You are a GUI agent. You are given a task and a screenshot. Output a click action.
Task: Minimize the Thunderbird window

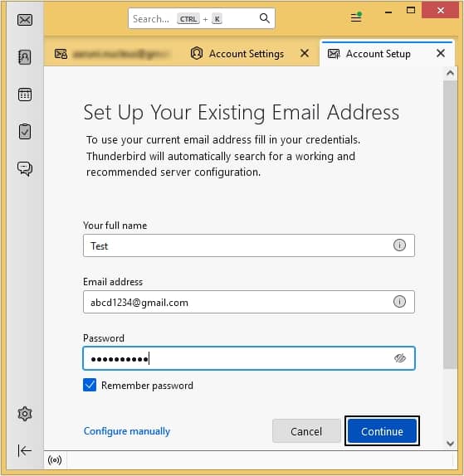pyautogui.click(x=388, y=12)
